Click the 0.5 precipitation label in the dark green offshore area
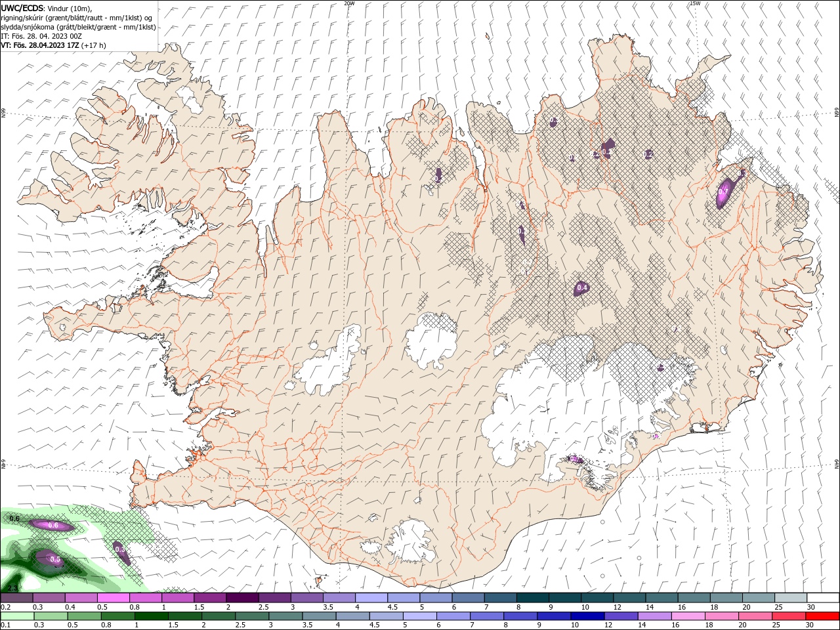The image size is (840, 630). coord(56,560)
